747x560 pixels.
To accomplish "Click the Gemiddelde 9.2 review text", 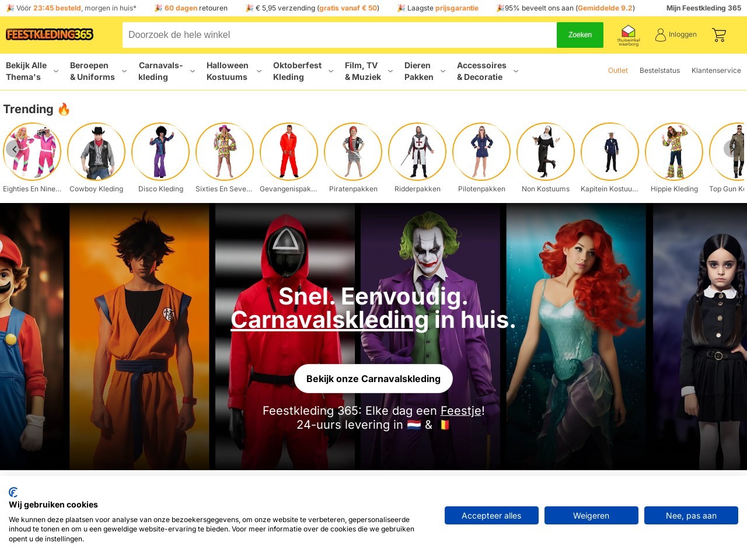I will coord(605,8).
